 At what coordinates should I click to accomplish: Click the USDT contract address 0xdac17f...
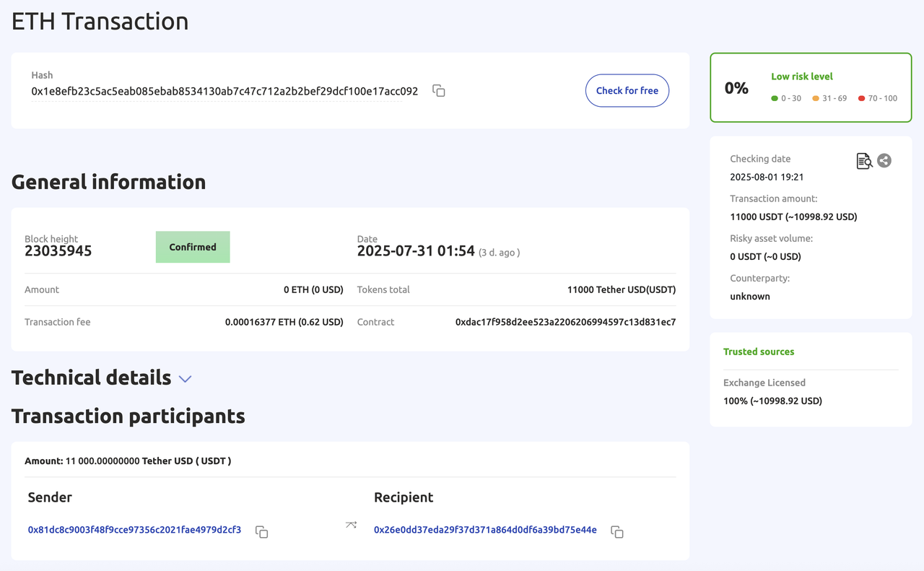[565, 322]
